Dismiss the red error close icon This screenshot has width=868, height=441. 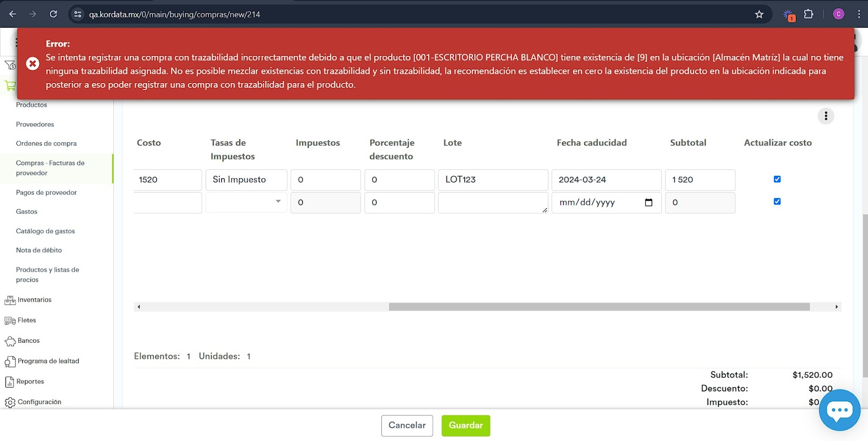(33, 64)
